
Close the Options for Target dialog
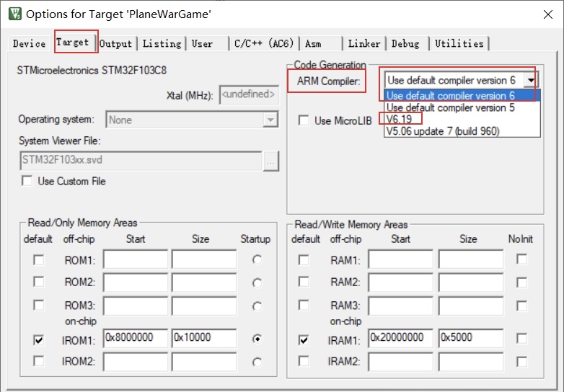pos(548,14)
